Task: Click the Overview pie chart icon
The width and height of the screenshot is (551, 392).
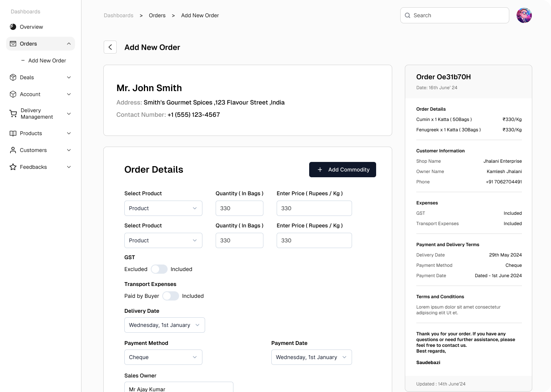Action: (13, 27)
